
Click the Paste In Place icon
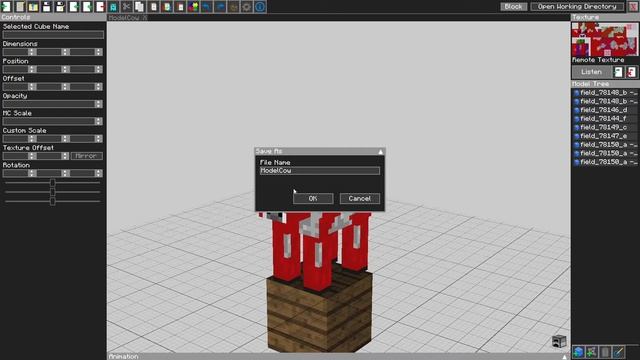coord(167,7)
